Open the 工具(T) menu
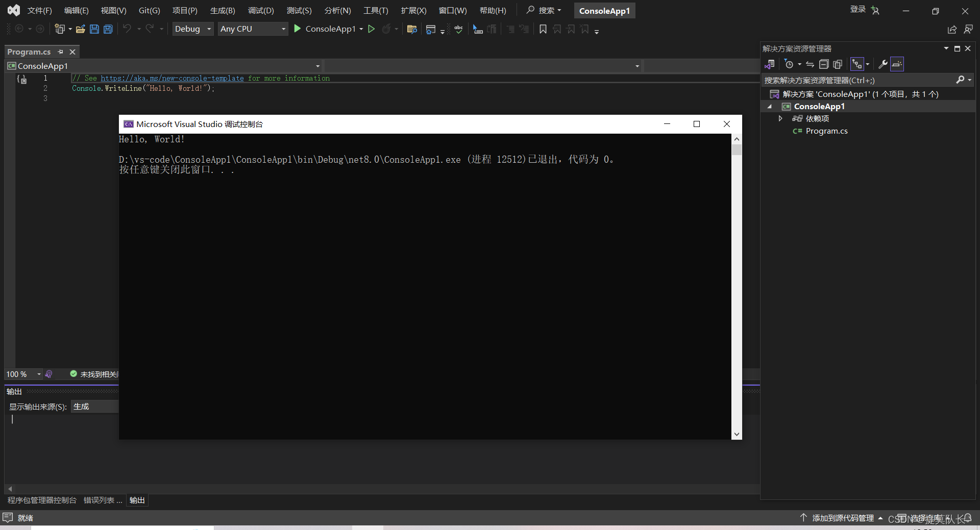 pyautogui.click(x=376, y=11)
